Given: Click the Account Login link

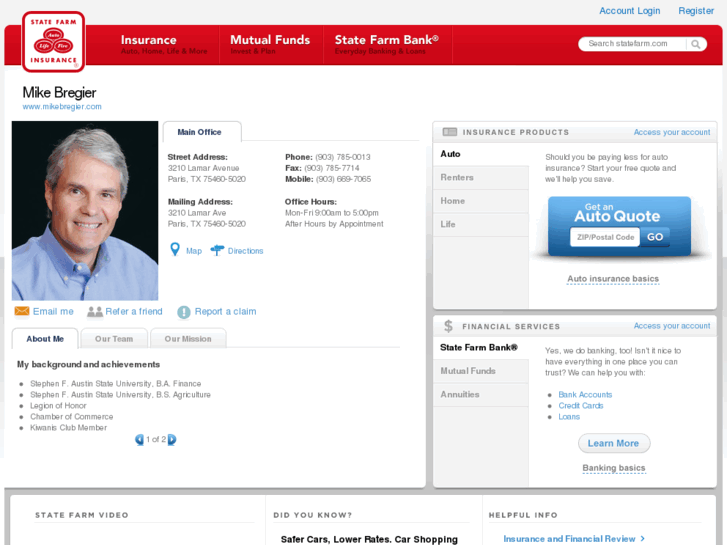Looking at the screenshot, I should 629,11.
